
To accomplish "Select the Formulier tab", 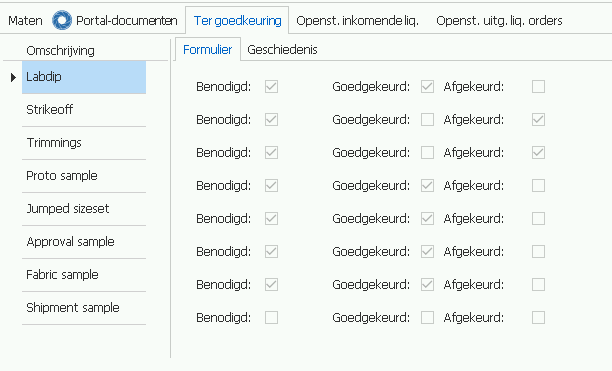I will (207, 50).
